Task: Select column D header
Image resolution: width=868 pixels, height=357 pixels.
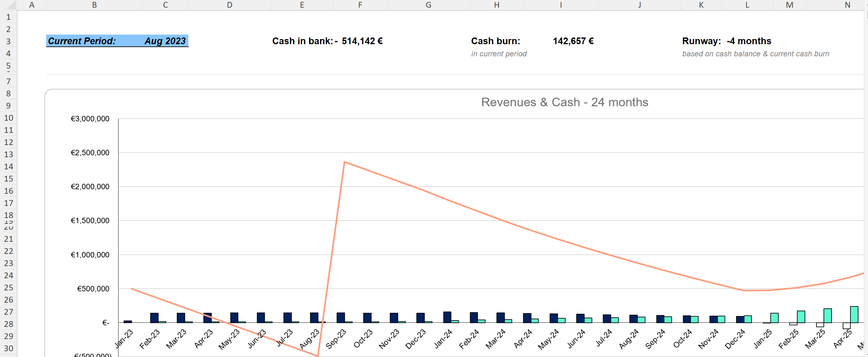Action: [x=229, y=5]
